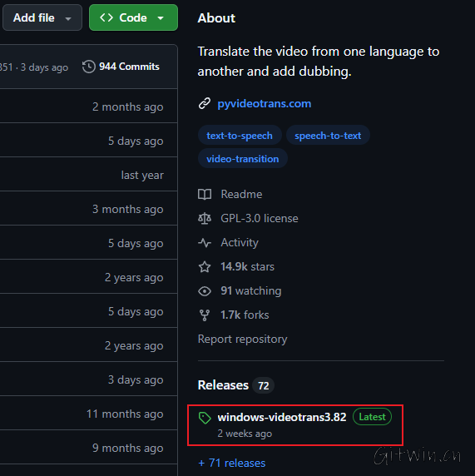
Task: Select the video-transition topic tag
Action: coord(243,158)
